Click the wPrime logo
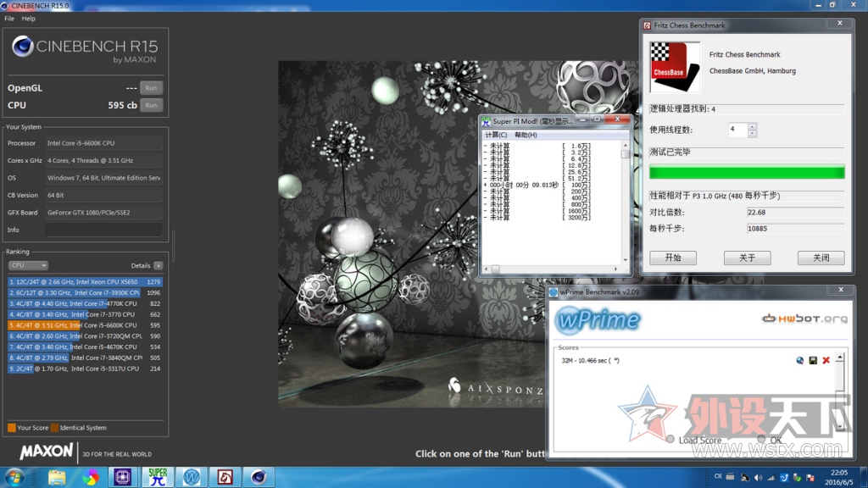 [598, 319]
